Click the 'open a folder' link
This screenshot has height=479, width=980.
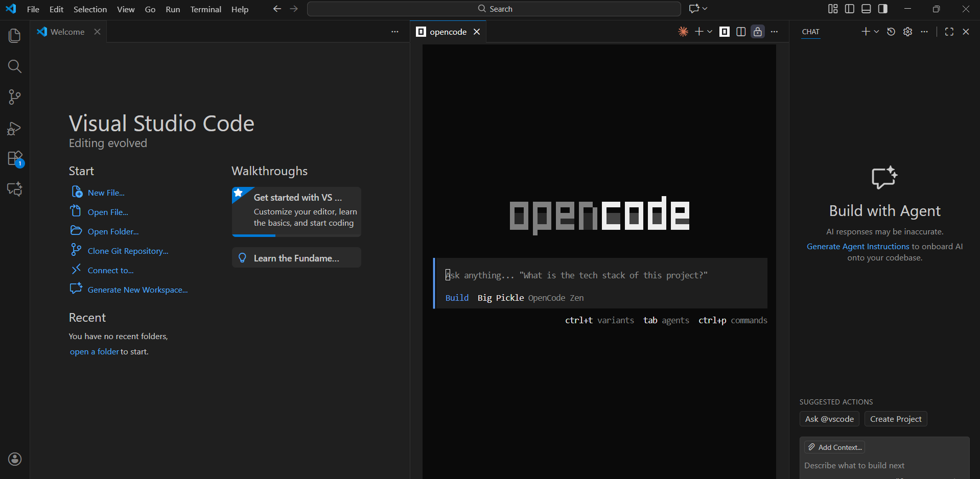pyautogui.click(x=95, y=351)
